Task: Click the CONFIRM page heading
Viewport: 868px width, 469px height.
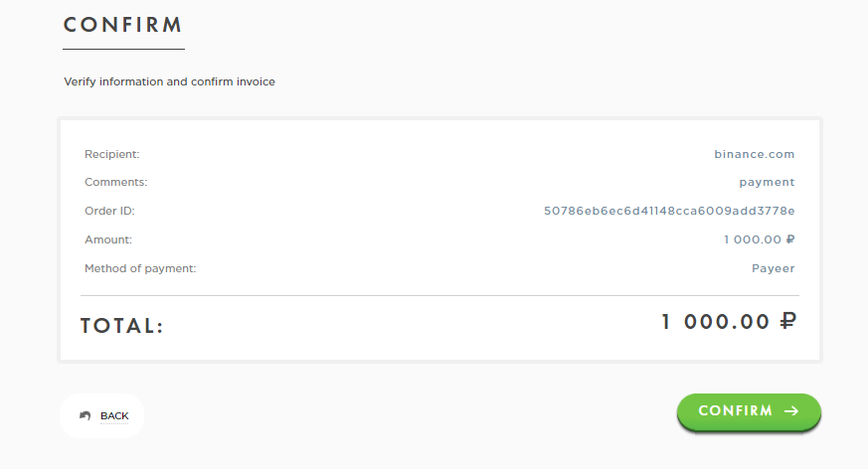Action: click(123, 25)
